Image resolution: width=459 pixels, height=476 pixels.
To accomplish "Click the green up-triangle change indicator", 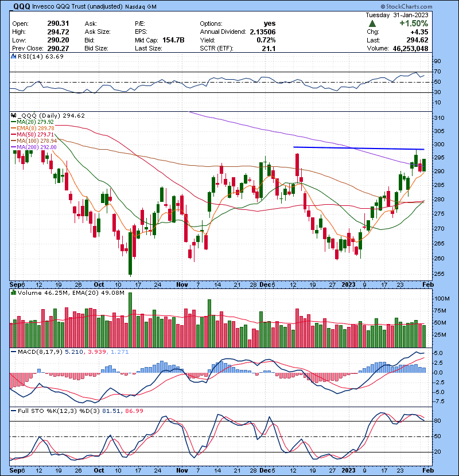I will (x=372, y=24).
